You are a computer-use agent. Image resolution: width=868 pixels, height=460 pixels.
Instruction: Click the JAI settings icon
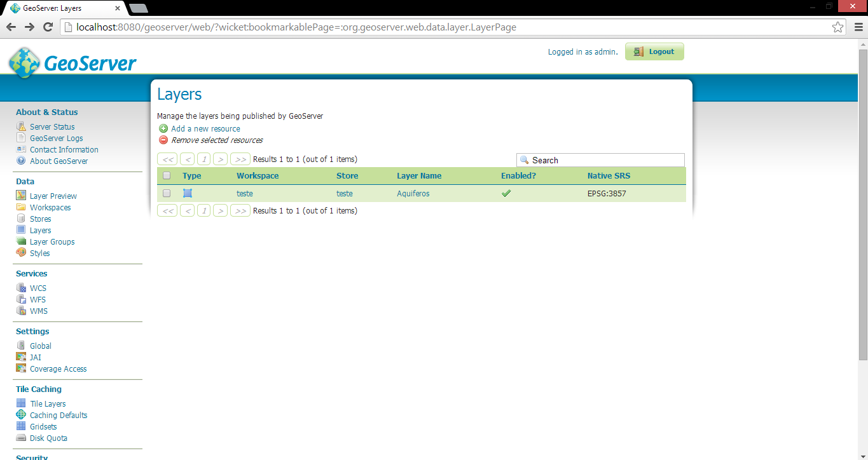[x=21, y=357]
